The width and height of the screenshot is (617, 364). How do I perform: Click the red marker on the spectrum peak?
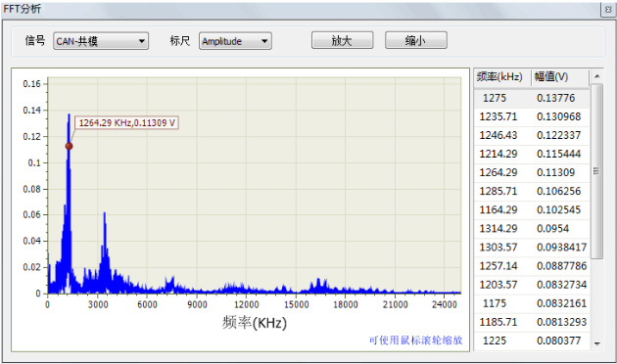click(x=69, y=146)
